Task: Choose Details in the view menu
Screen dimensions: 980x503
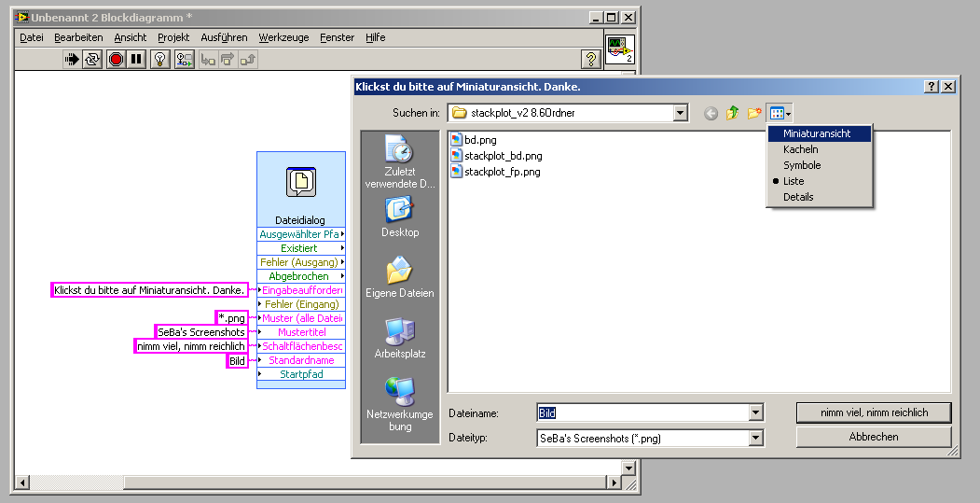Action: (x=819, y=197)
